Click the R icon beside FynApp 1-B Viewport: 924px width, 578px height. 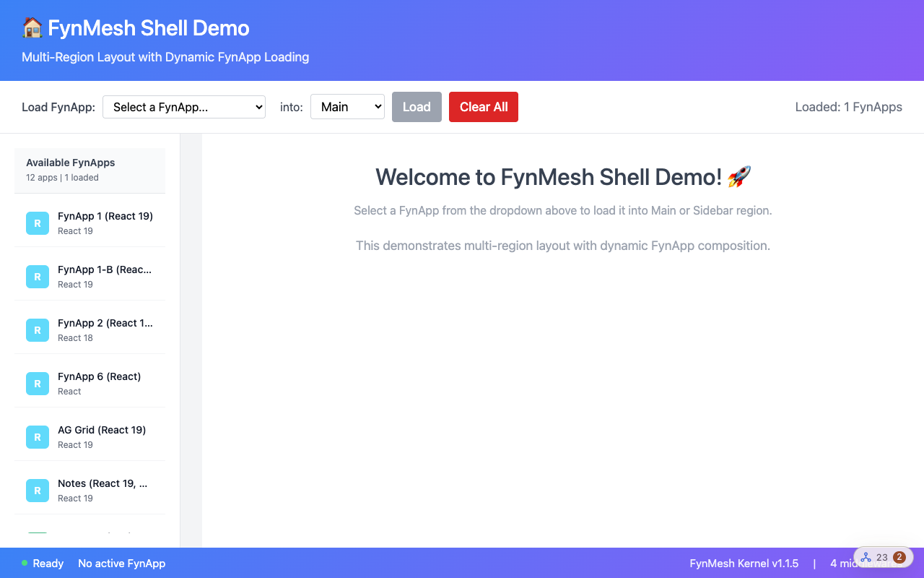click(38, 277)
